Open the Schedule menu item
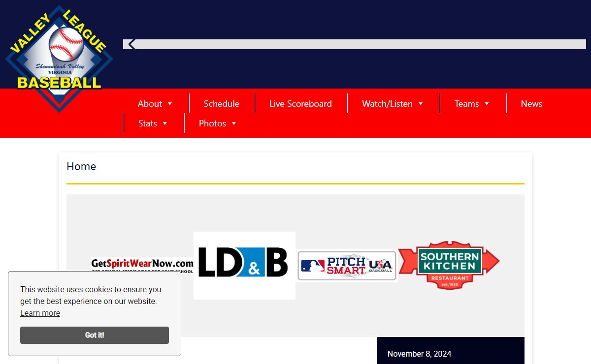The width and height of the screenshot is (591, 364). click(222, 104)
